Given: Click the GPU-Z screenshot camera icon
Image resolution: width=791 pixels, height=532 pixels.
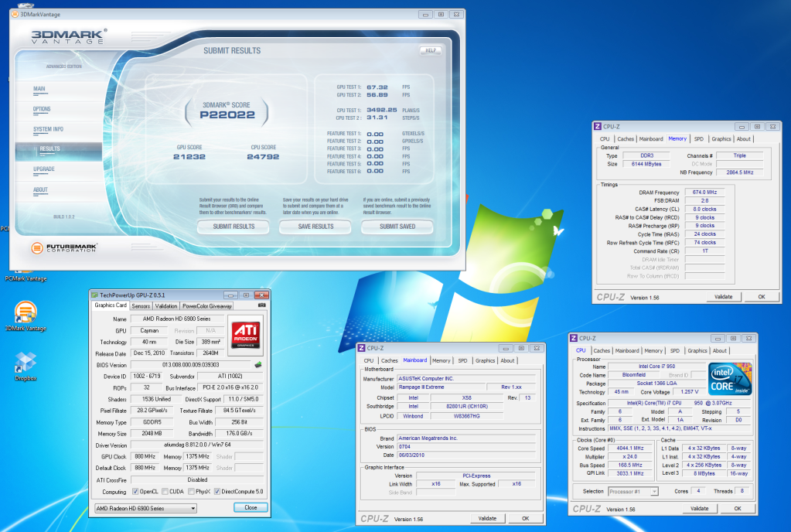Looking at the screenshot, I should click(x=261, y=305).
